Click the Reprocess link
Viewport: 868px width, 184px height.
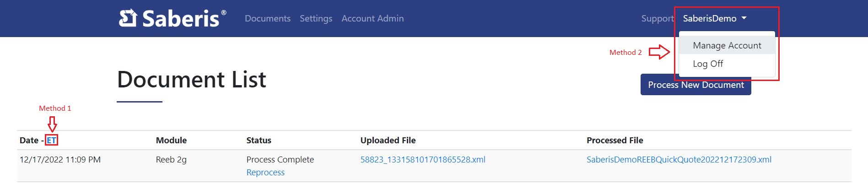point(265,172)
